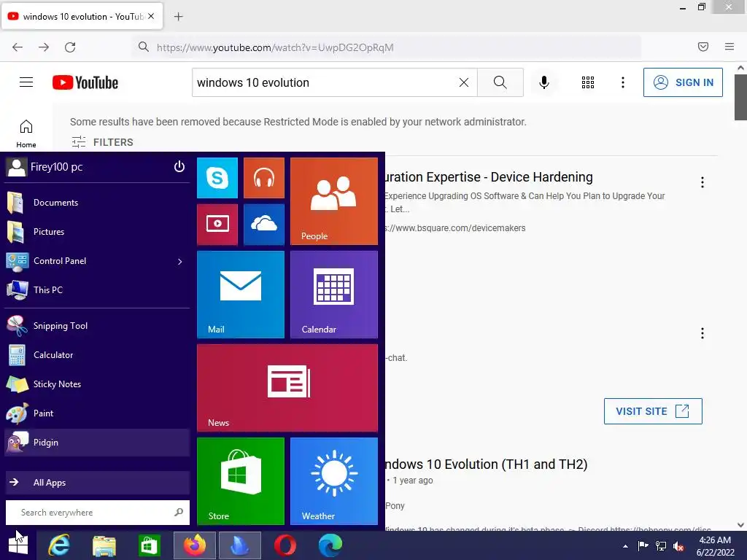Launch Paint from Start menu

[x=97, y=413]
